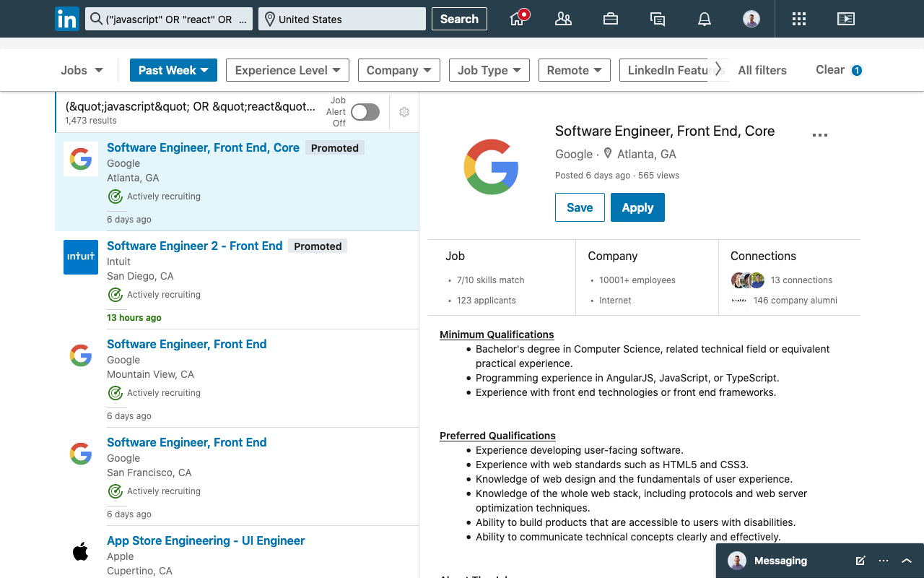The height and width of the screenshot is (578, 924).
Task: Click the Apply button
Action: pyautogui.click(x=637, y=207)
